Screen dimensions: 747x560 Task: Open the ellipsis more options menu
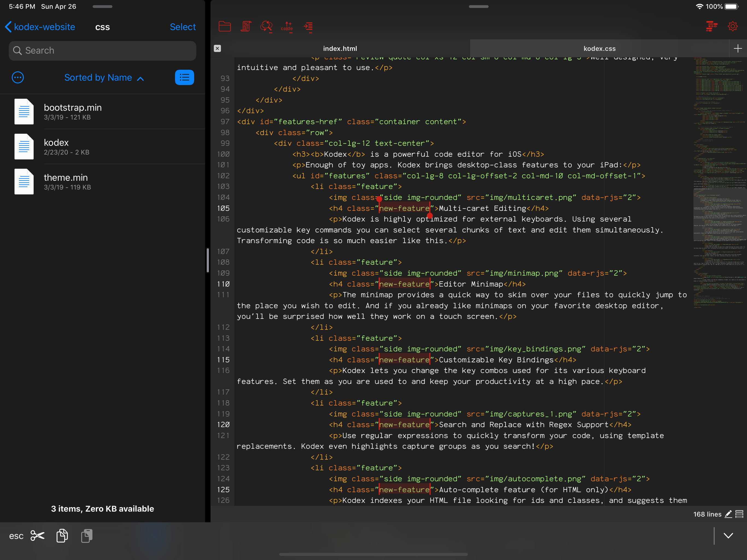[17, 77]
